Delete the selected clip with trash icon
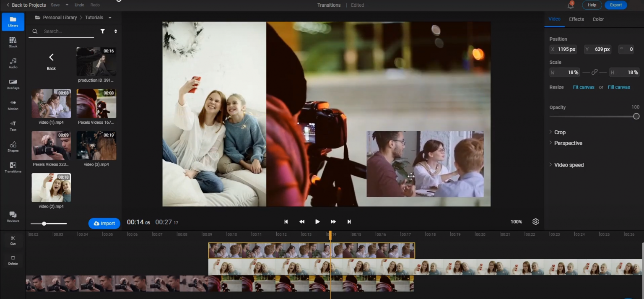The height and width of the screenshot is (299, 644). (x=13, y=260)
